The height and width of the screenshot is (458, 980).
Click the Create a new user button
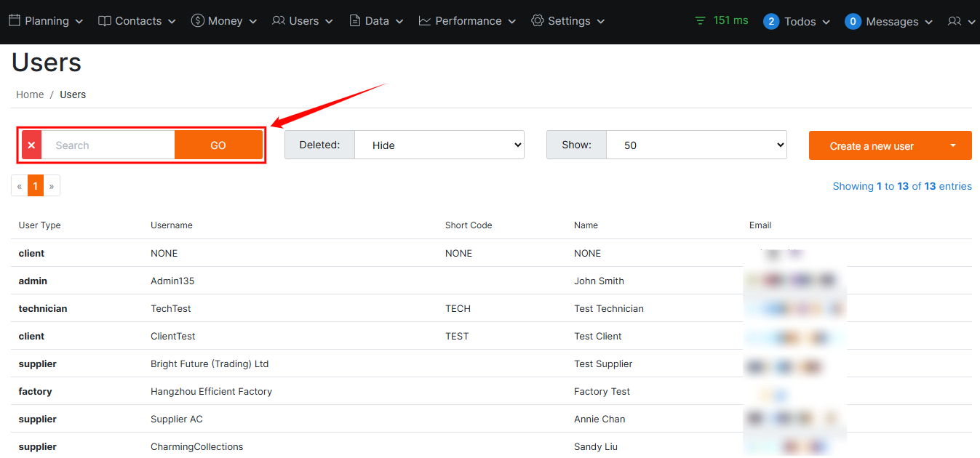coord(872,146)
